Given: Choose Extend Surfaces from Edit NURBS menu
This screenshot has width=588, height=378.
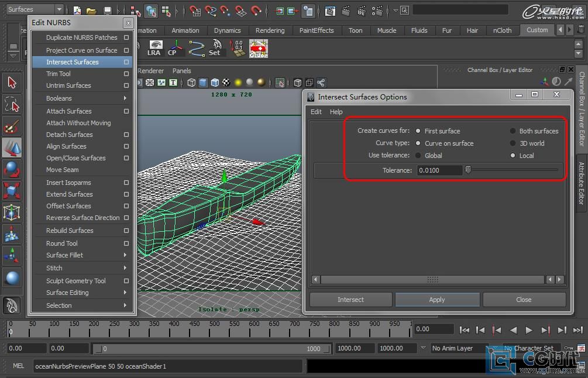Looking at the screenshot, I should pos(70,194).
